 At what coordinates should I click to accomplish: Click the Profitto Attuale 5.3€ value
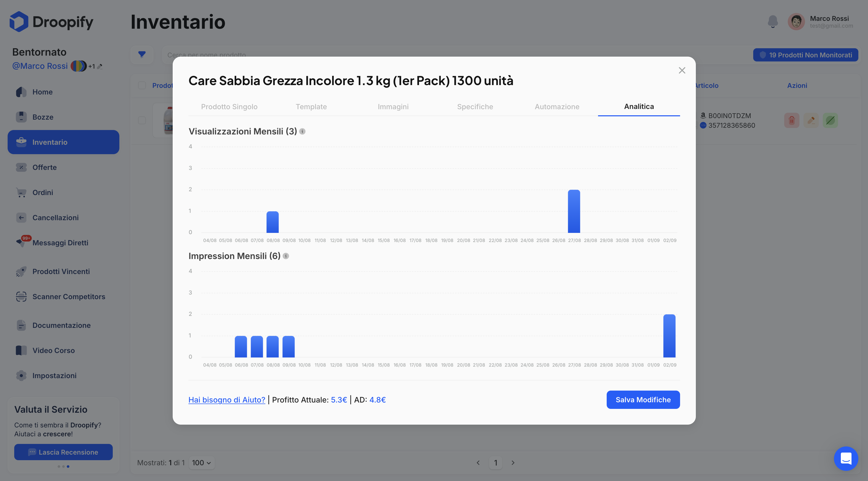[x=339, y=400]
